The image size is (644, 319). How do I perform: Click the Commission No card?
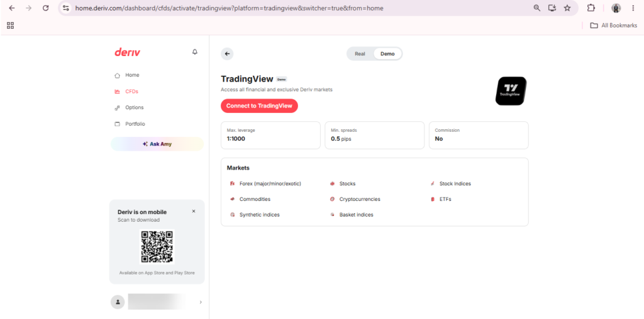pos(479,135)
